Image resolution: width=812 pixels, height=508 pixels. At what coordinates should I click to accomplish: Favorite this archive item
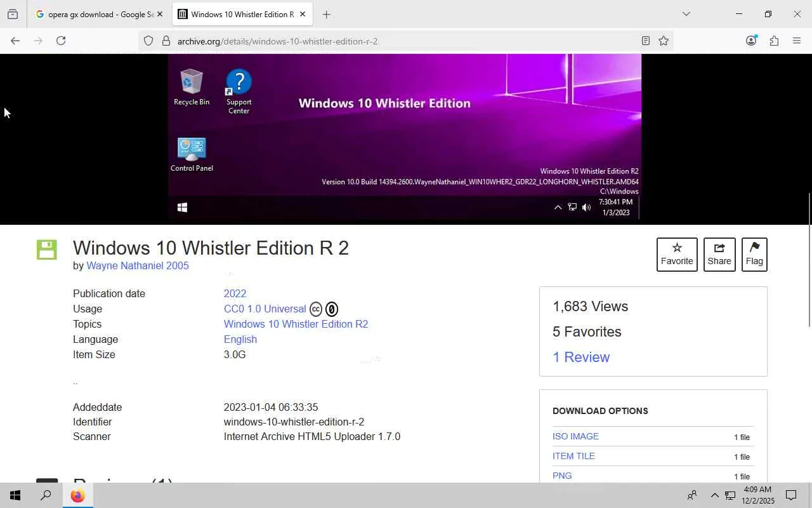[677, 255]
